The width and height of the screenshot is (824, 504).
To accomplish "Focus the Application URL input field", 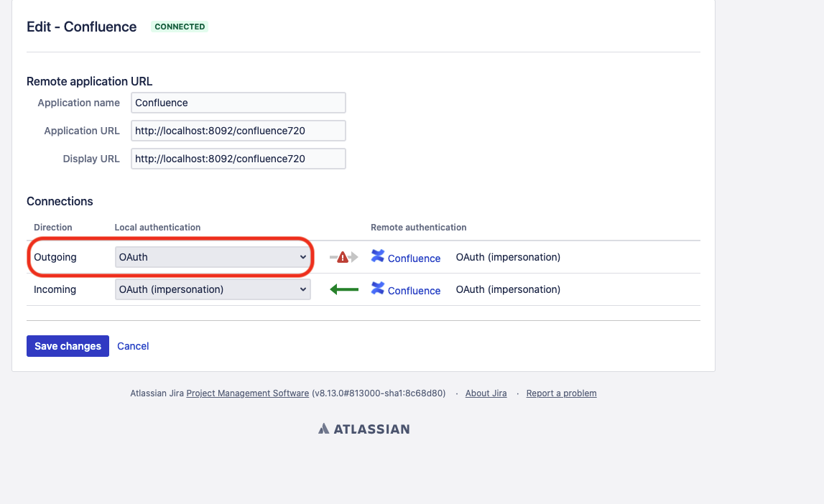I will click(238, 131).
